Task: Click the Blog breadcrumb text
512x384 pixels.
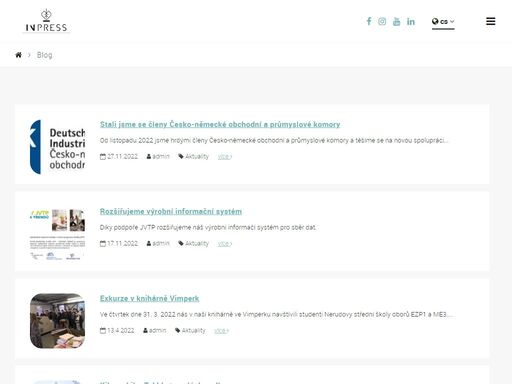Action: click(44, 55)
